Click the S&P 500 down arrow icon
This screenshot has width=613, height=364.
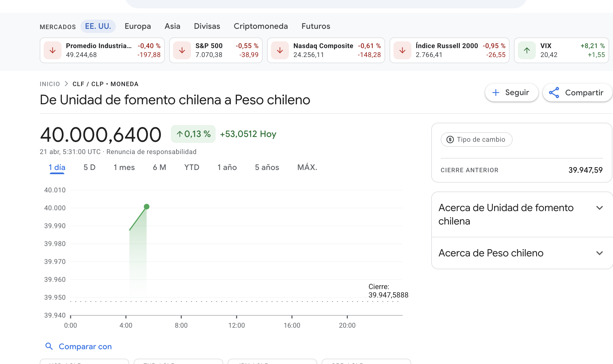(x=182, y=50)
